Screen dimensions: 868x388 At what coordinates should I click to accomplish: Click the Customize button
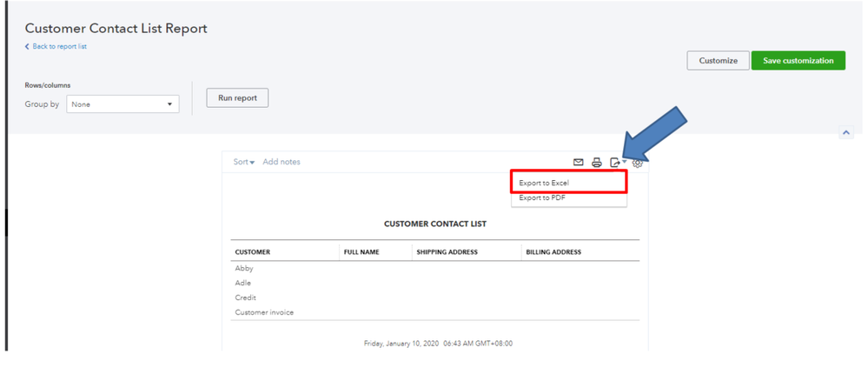pyautogui.click(x=718, y=61)
